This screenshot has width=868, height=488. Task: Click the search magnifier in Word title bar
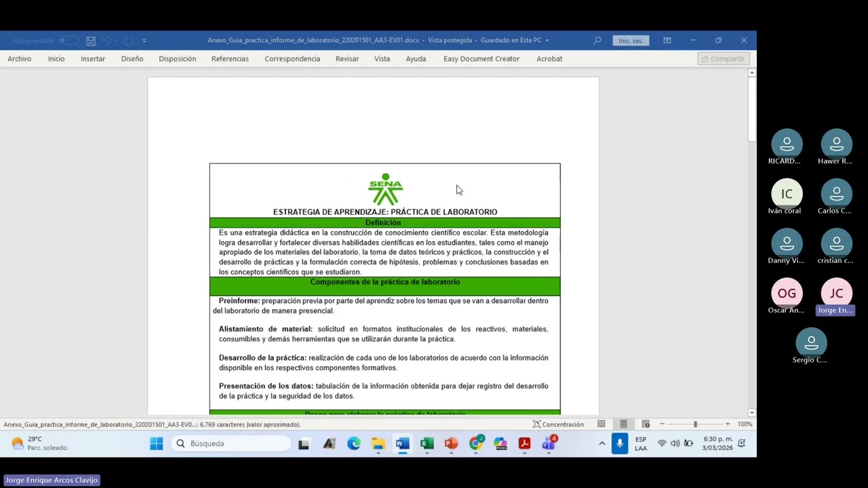click(597, 41)
